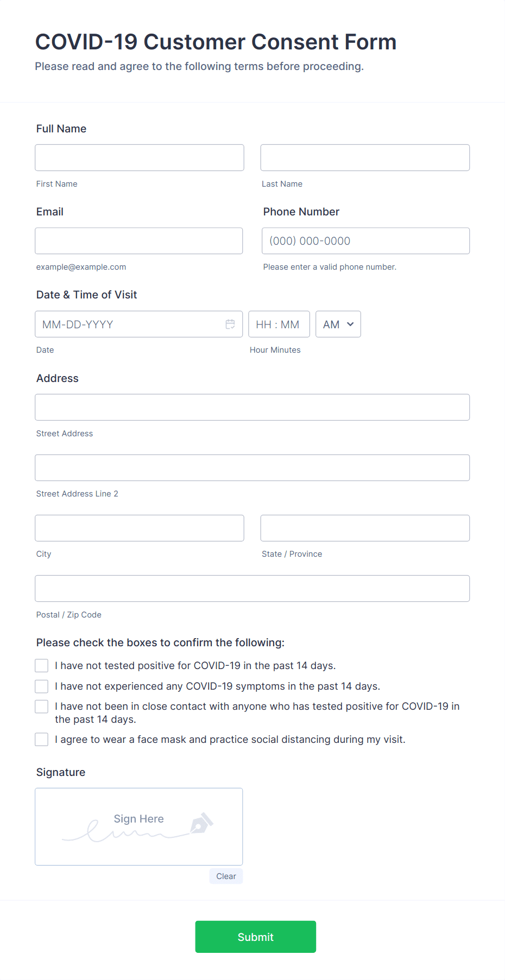
Task: Select the HH:MM time field
Action: (279, 323)
